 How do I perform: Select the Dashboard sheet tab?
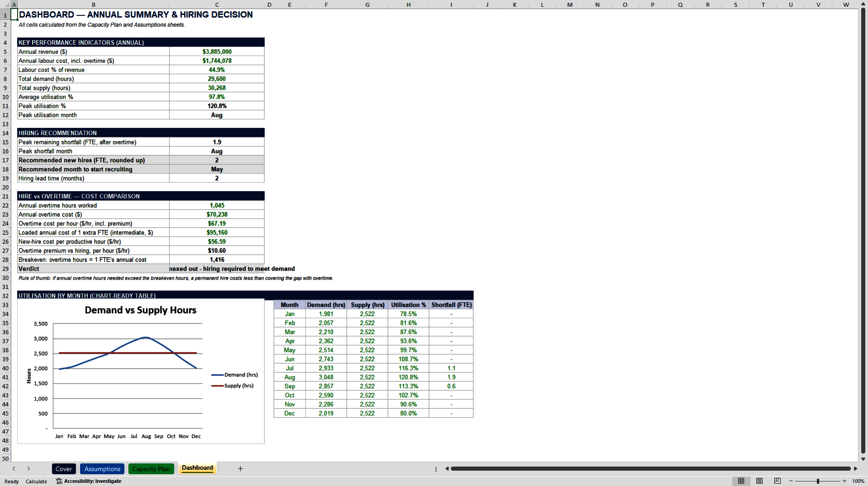198,468
